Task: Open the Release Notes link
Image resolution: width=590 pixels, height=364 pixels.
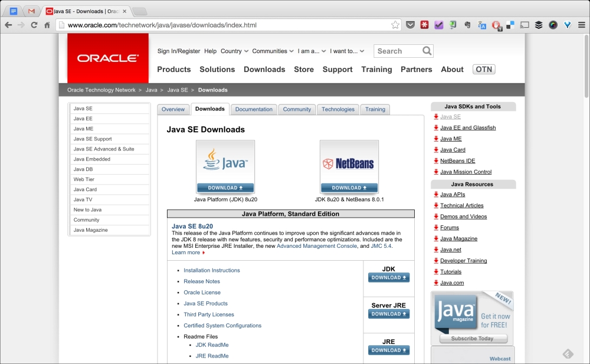Action: coord(202,281)
